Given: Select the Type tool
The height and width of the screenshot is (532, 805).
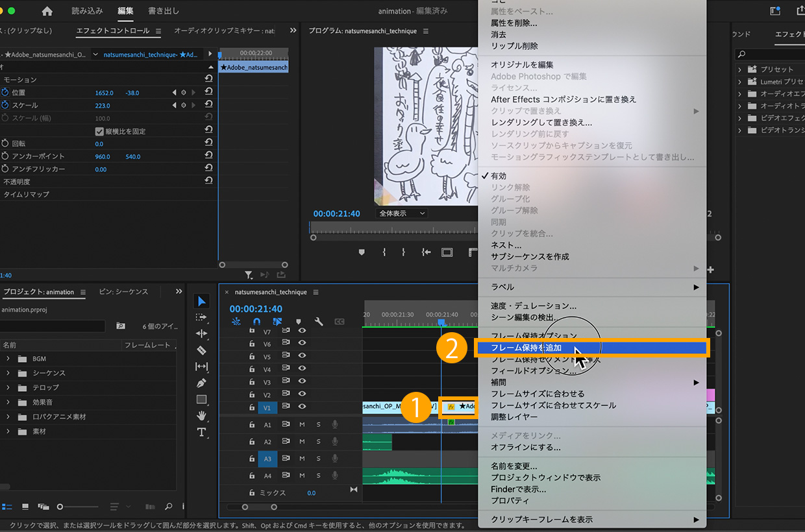Looking at the screenshot, I should pyautogui.click(x=201, y=432).
